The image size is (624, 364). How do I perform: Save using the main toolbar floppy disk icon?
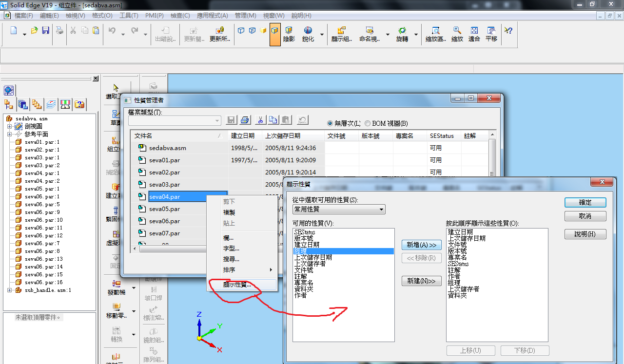pos(45,31)
